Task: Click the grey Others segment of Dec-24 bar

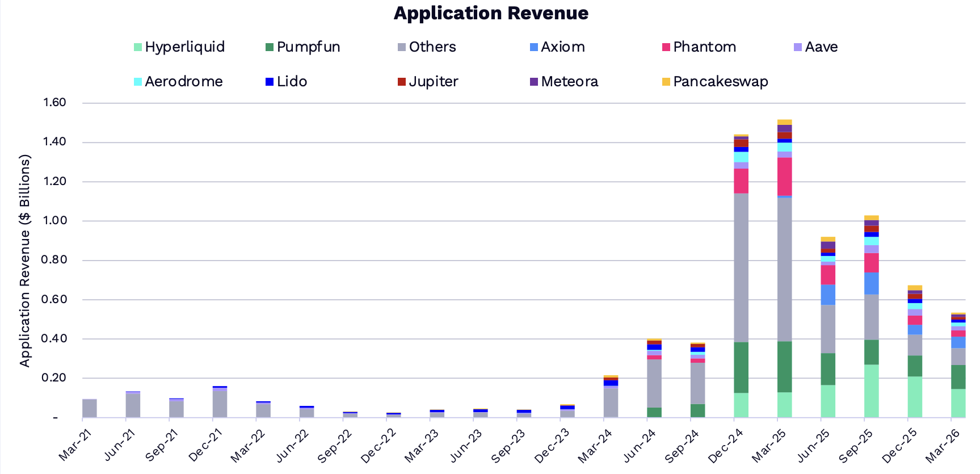Action: [x=741, y=268]
